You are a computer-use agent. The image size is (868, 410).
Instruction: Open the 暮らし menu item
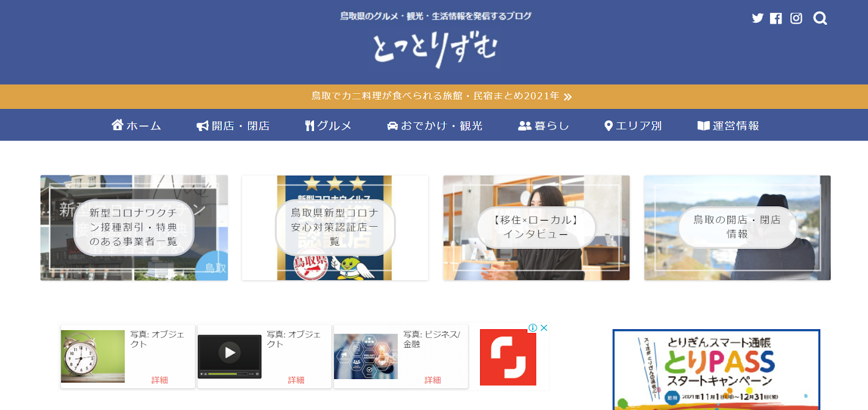click(544, 126)
